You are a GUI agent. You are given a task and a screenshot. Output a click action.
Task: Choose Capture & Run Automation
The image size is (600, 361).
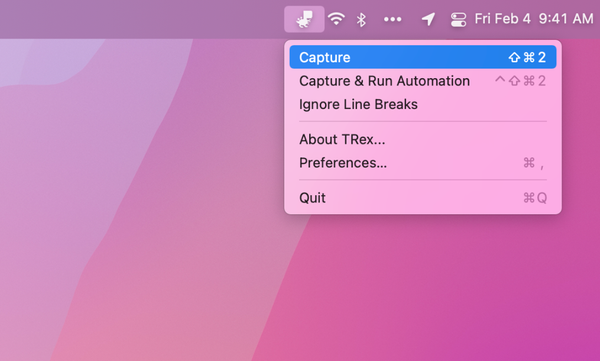423,81
